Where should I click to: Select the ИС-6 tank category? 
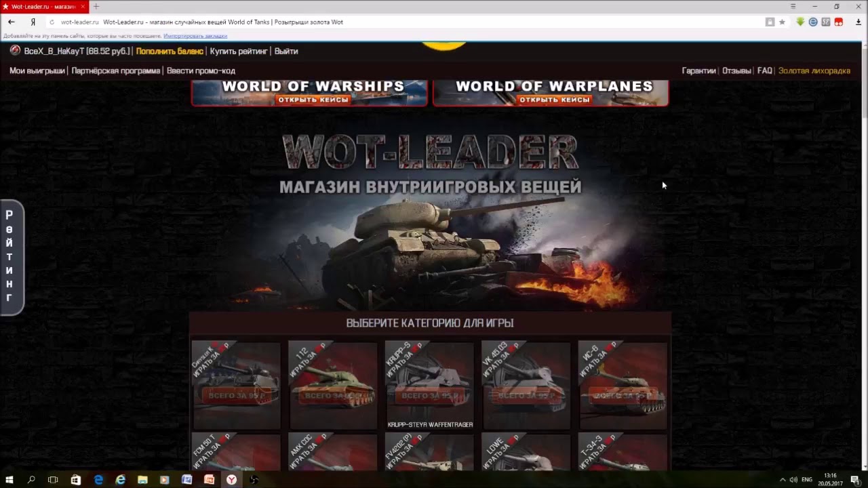(623, 385)
